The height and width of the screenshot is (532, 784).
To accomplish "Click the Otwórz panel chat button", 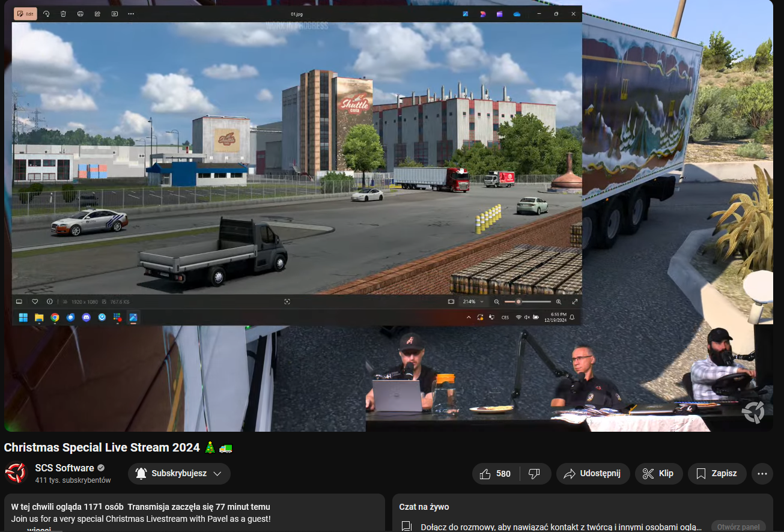I will (x=738, y=526).
